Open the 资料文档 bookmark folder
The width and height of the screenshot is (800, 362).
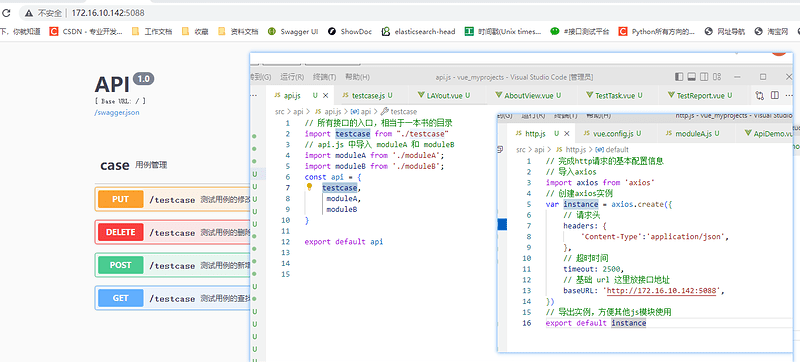238,32
